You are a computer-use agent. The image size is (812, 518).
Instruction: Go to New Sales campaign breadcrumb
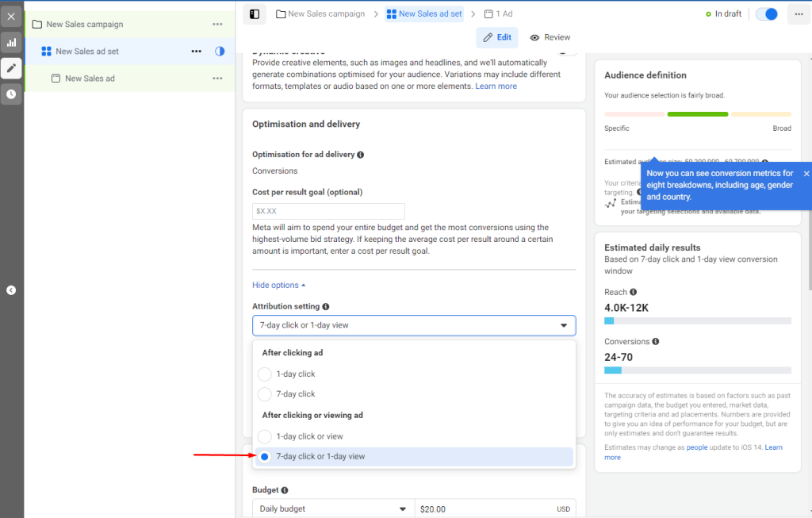(320, 14)
